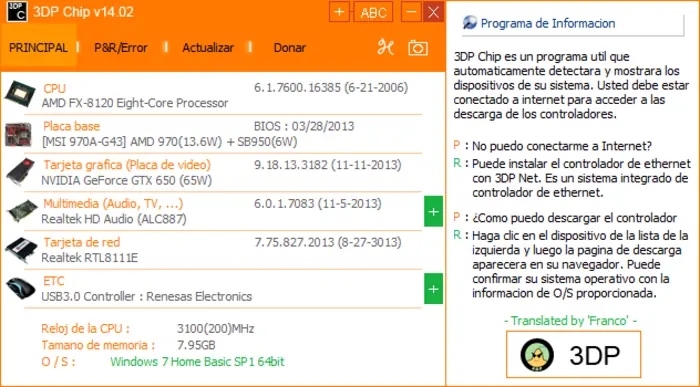Click the question Como puedo descargar el controlador

574,218
